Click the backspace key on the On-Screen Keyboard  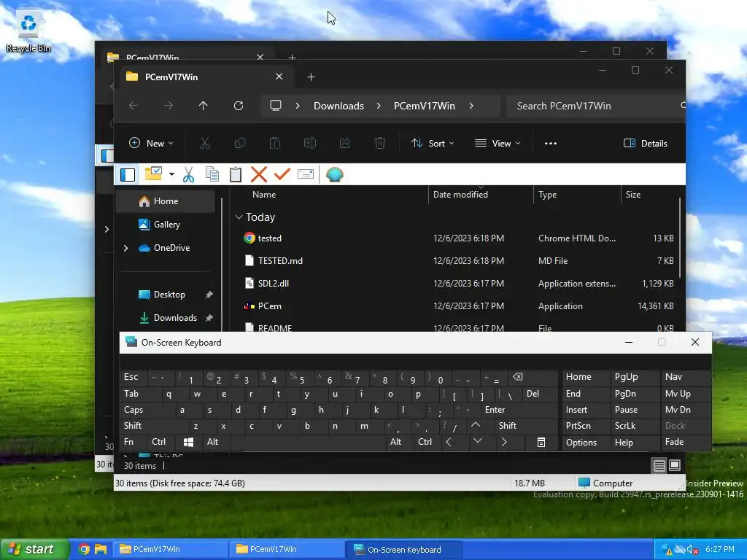coord(533,377)
